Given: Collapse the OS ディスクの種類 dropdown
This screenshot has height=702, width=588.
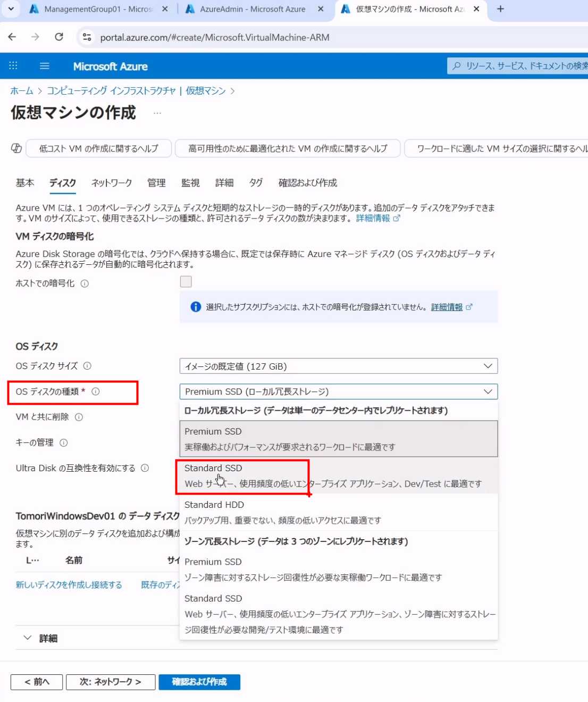Looking at the screenshot, I should [338, 391].
